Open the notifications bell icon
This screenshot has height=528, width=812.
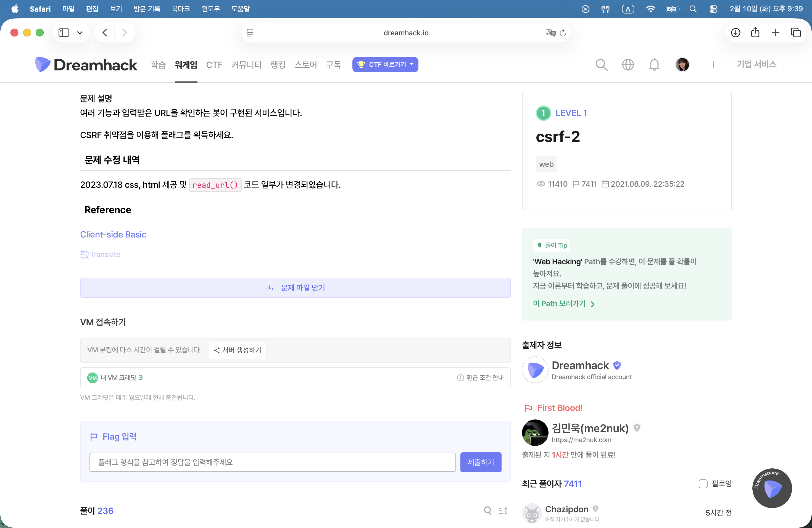pos(654,65)
